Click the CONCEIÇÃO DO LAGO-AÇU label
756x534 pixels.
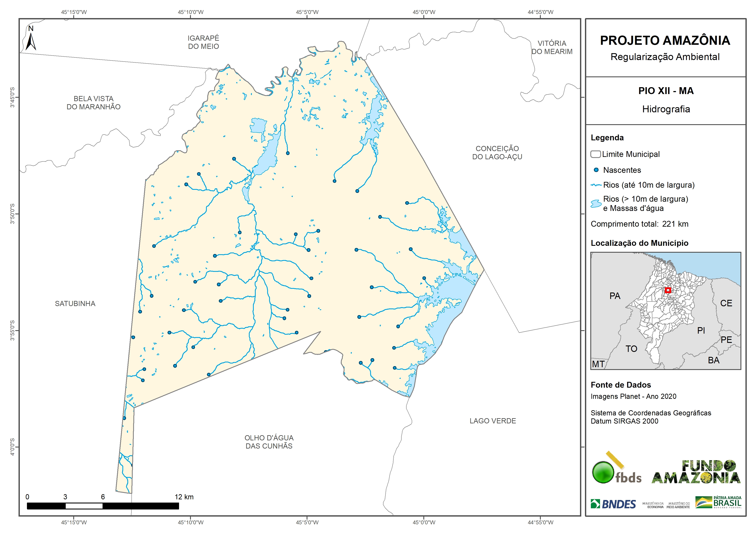[497, 153]
